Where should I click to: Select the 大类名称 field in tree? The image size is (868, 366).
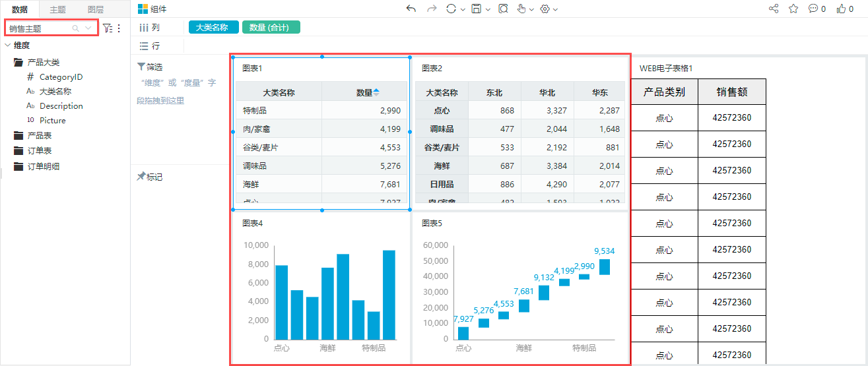[55, 92]
